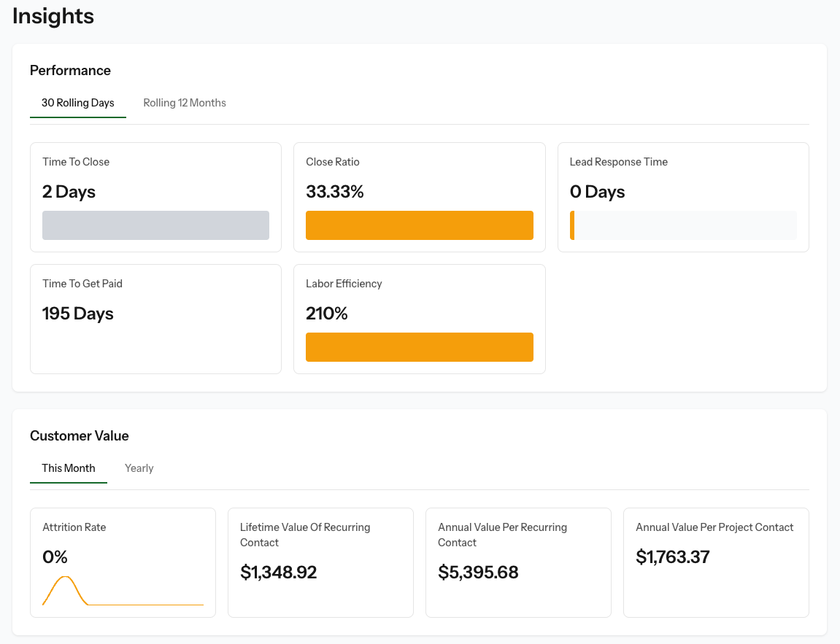Click the Close Ratio label
The height and width of the screenshot is (644, 840).
pos(333,162)
